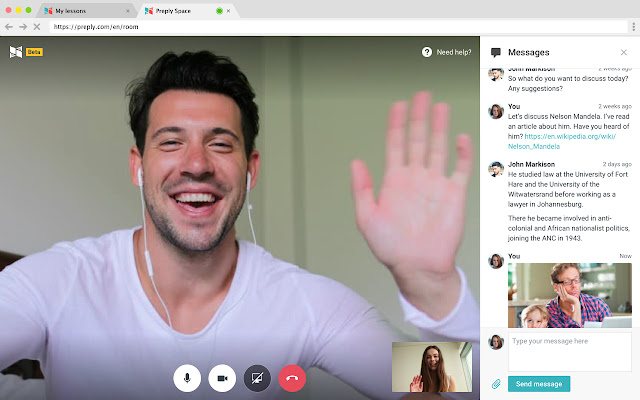The width and height of the screenshot is (640, 400).
Task: Stop loading the page with X button
Action: [x=37, y=27]
